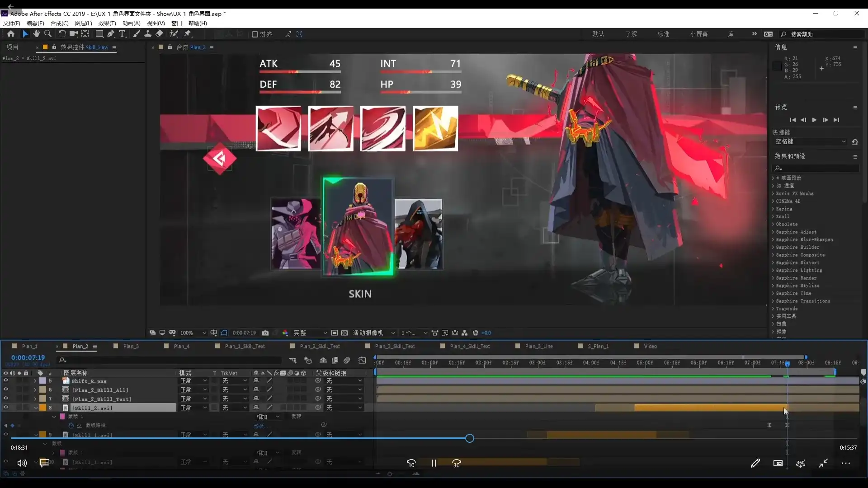Select the Type text tool
The height and width of the screenshot is (488, 868).
(x=122, y=34)
